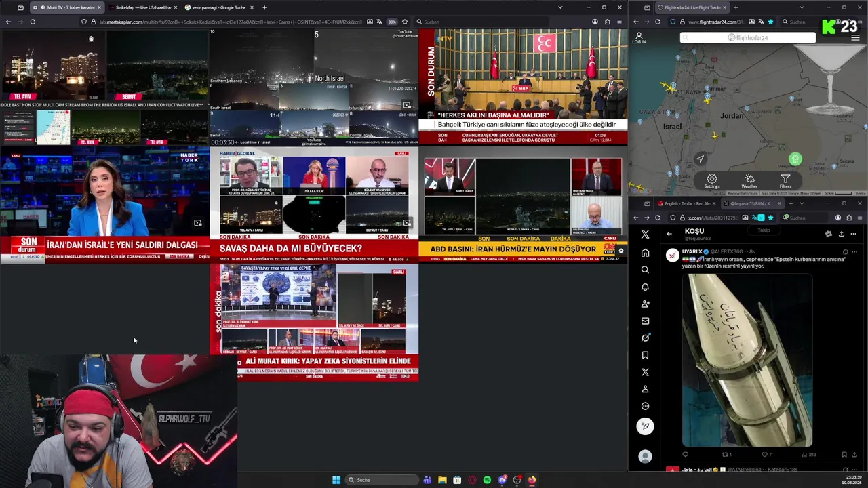Screen dimensions: 868x488
Task: Open File Explorer from the taskbar
Action: pos(442,480)
